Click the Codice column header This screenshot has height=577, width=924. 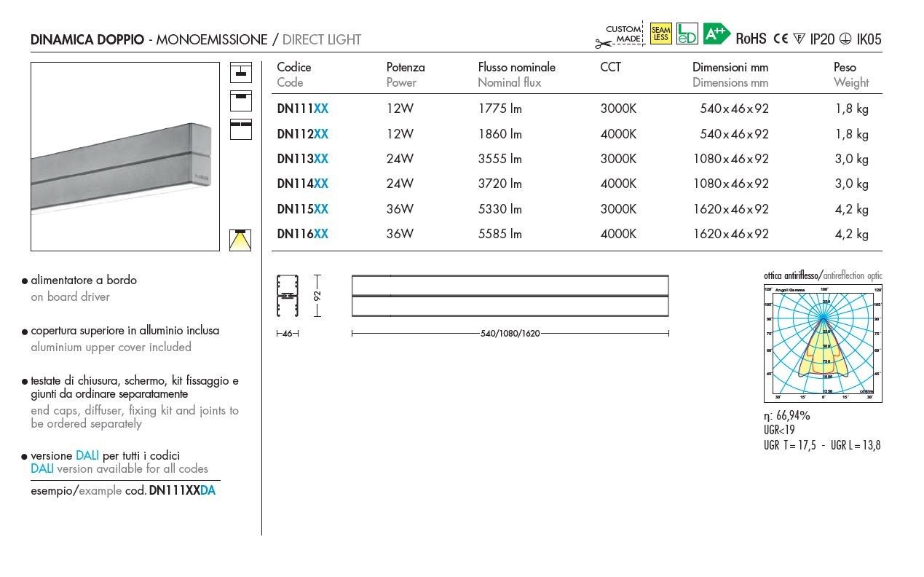coord(293,67)
